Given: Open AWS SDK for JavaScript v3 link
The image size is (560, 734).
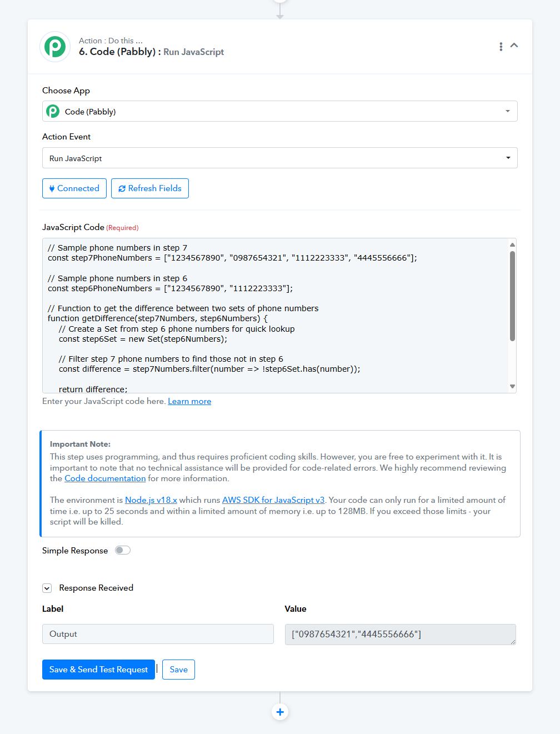Looking at the screenshot, I should tap(273, 500).
